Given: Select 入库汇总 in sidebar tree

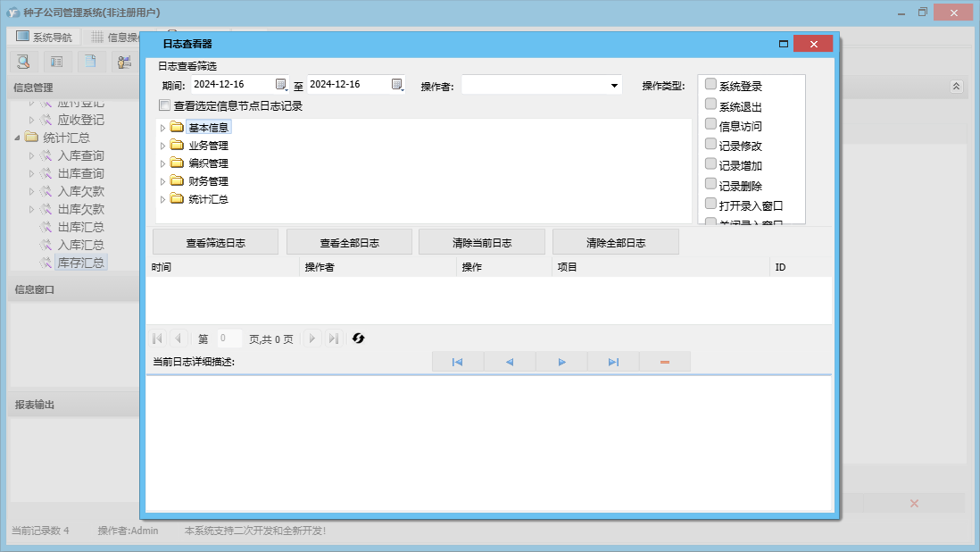Looking at the screenshot, I should (x=80, y=245).
